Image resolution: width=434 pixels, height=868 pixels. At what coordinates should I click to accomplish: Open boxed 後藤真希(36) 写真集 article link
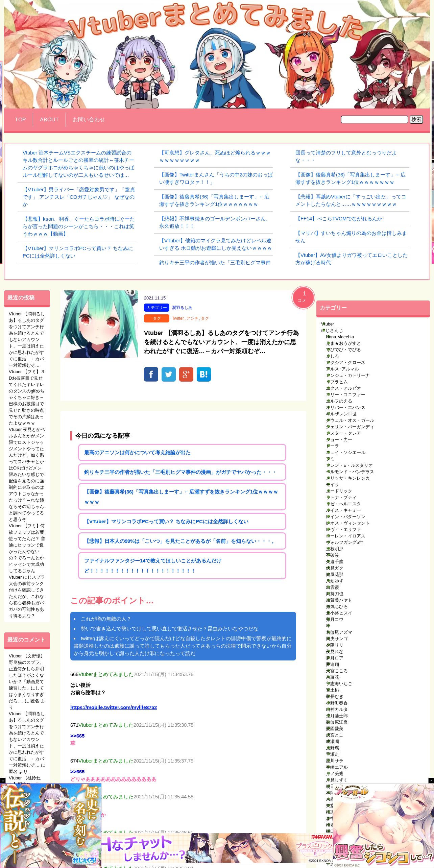[182, 497]
